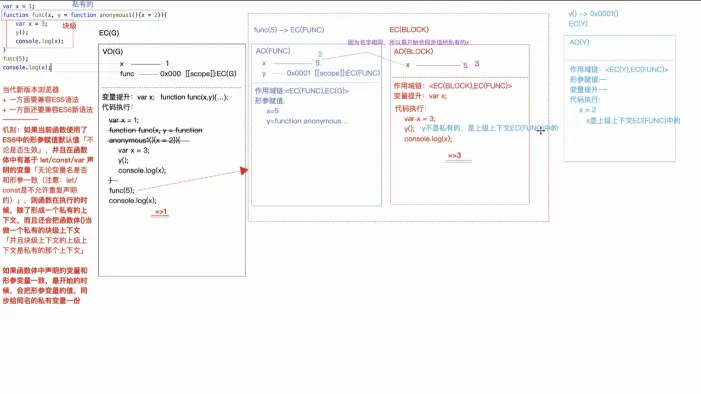
Task: Select the 'EC(G)' heading label
Action: click(x=109, y=33)
